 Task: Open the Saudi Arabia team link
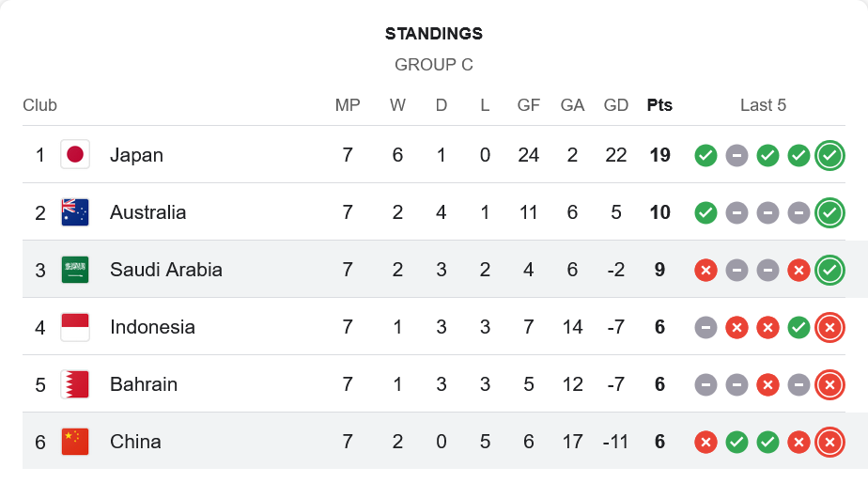[x=166, y=270]
